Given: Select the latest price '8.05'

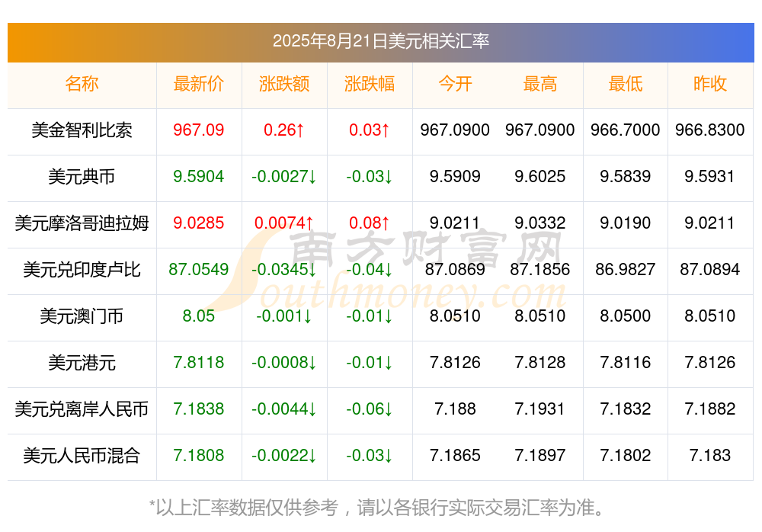Looking at the screenshot, I should tap(199, 316).
